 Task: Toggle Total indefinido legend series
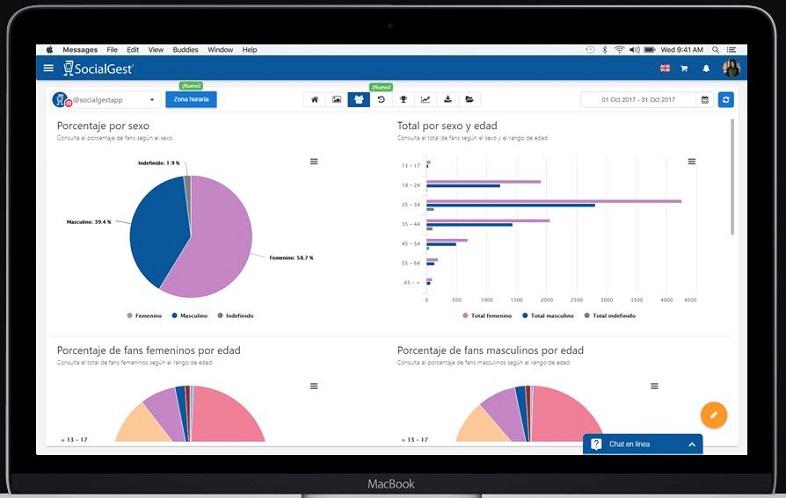coord(610,315)
